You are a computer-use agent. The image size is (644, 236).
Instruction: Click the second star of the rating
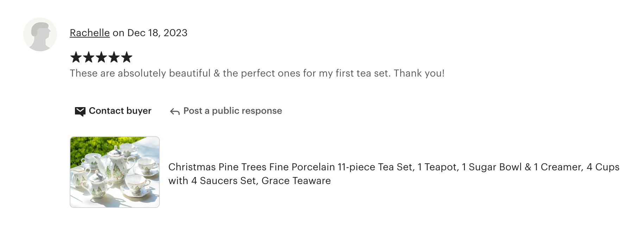point(89,57)
